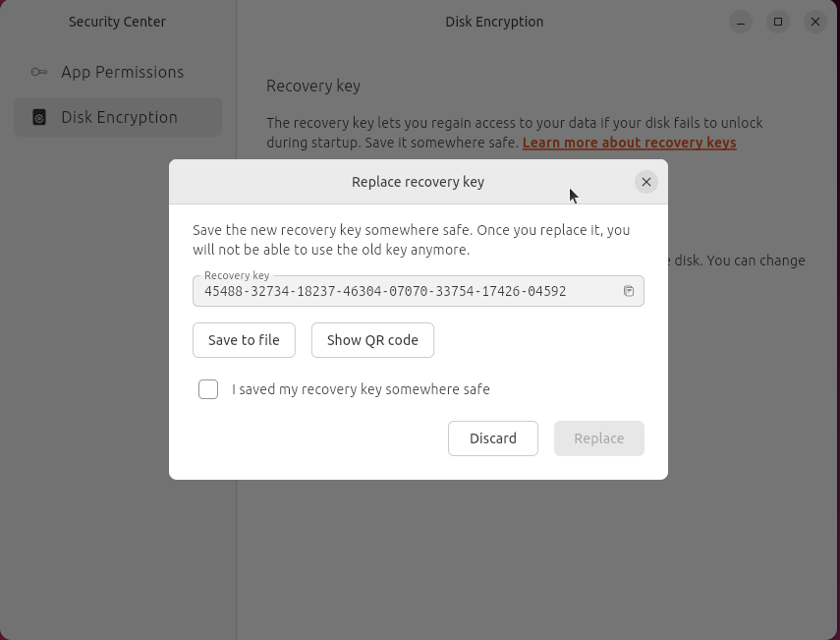Click the "Disk Encryption" header title

coord(494,22)
